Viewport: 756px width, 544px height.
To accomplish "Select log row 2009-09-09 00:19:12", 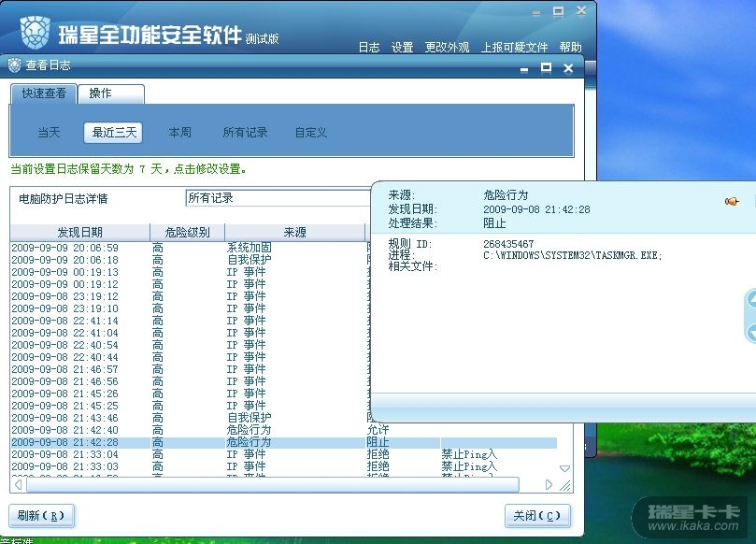I will point(191,284).
